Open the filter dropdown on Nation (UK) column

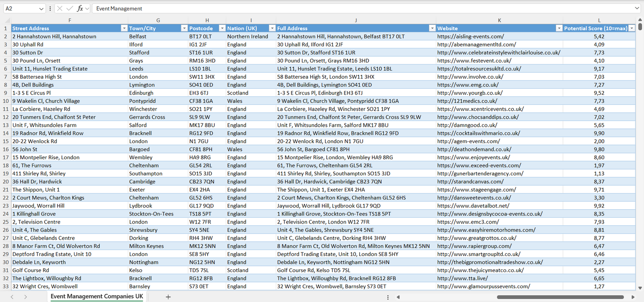point(272,28)
